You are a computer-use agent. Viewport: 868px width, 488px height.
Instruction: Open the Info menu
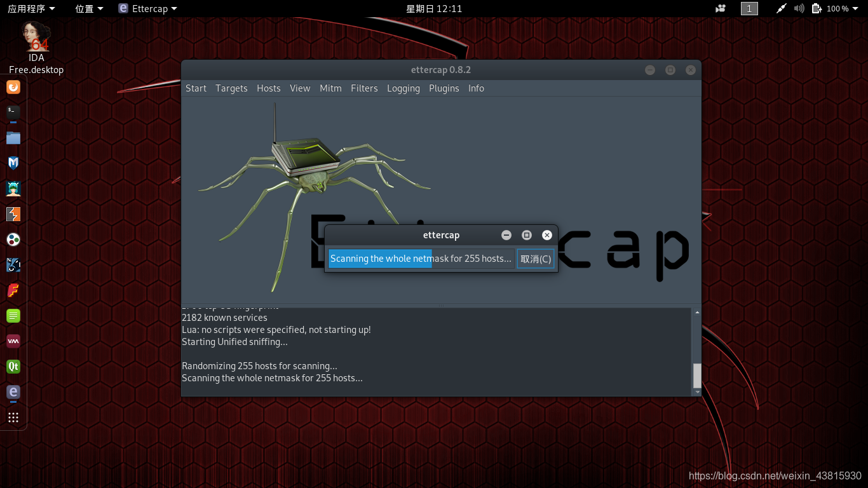coord(476,88)
